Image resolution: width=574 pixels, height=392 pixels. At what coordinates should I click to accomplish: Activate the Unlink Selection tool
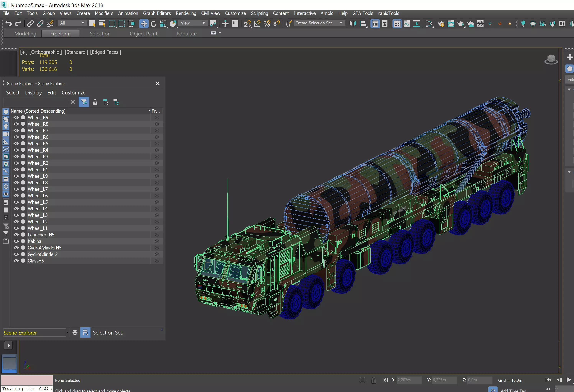coord(40,24)
